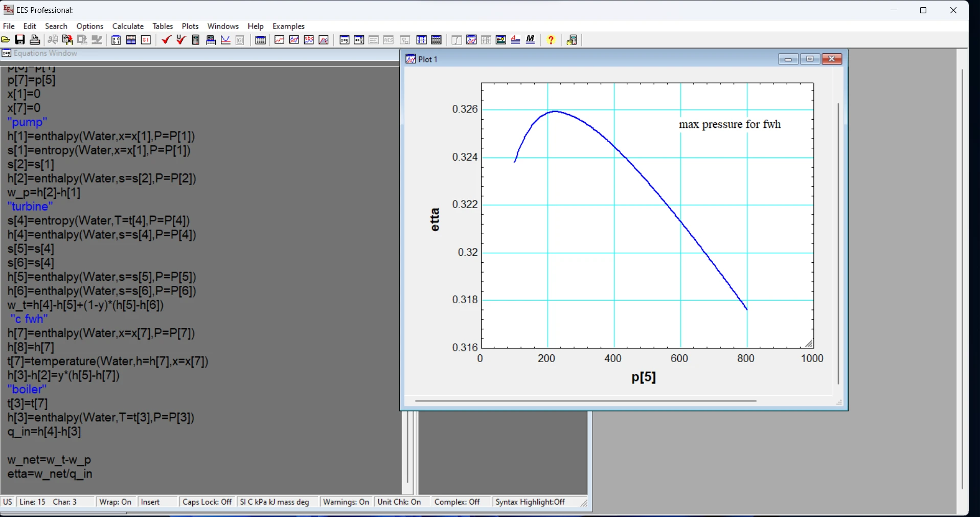The height and width of the screenshot is (517, 980).
Task: Run Solve using the calculator icon
Action: click(196, 40)
